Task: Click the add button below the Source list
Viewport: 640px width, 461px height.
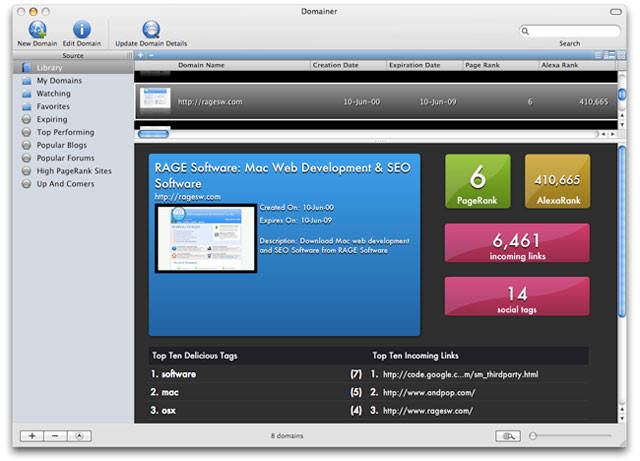Action: [x=32, y=436]
